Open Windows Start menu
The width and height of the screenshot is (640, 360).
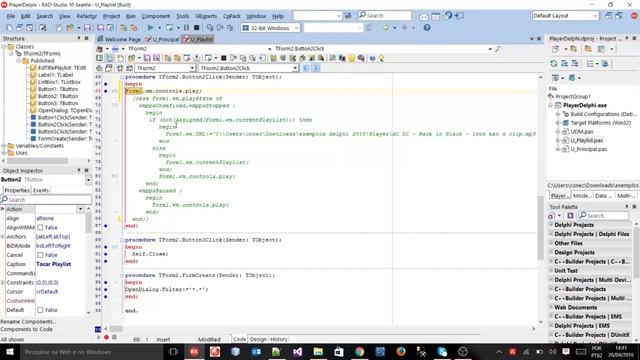tap(9, 352)
